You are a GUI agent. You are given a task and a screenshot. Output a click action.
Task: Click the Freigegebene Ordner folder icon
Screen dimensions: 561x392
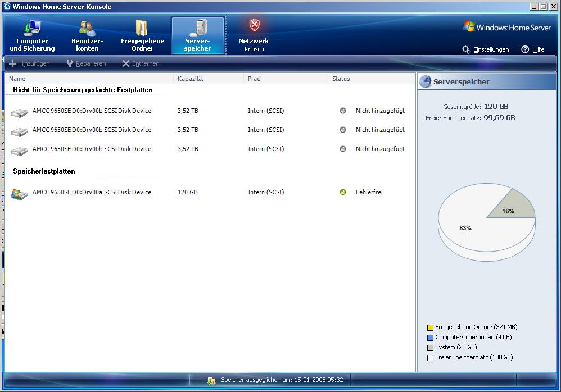(x=142, y=28)
